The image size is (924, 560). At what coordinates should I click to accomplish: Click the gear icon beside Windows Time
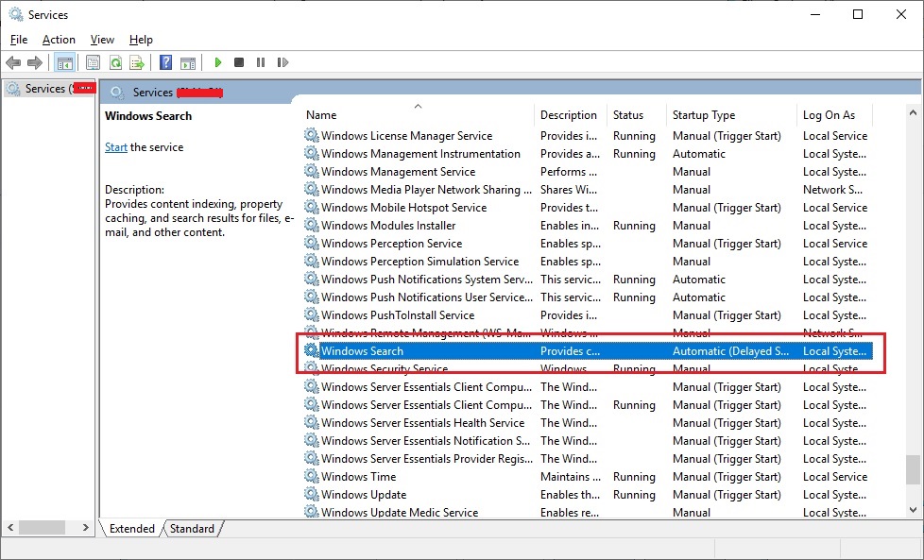pyautogui.click(x=311, y=476)
